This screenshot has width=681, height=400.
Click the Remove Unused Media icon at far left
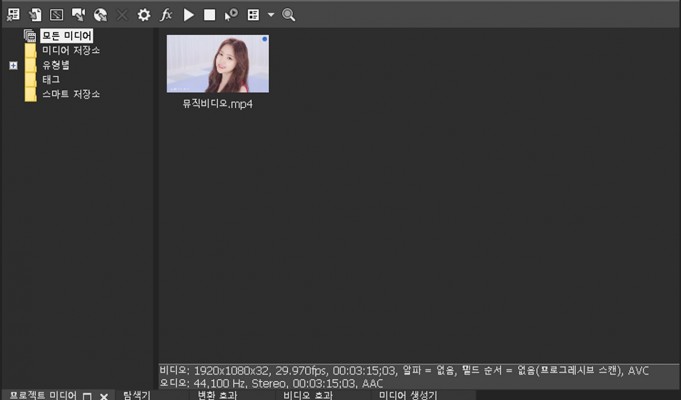coord(13,15)
